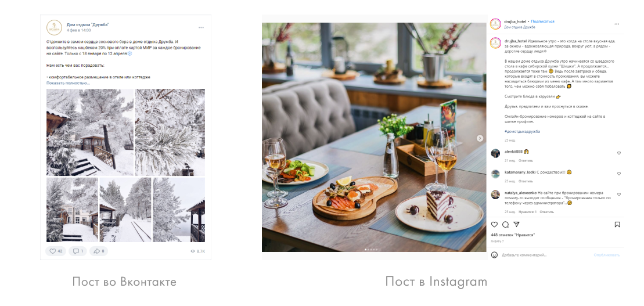Share the VK post with arrow icon
The width and height of the screenshot is (644, 306).
click(99, 251)
